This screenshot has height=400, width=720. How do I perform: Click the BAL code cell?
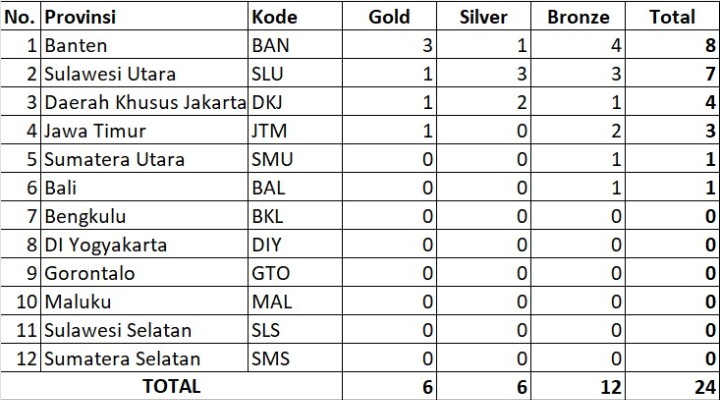(x=295, y=187)
